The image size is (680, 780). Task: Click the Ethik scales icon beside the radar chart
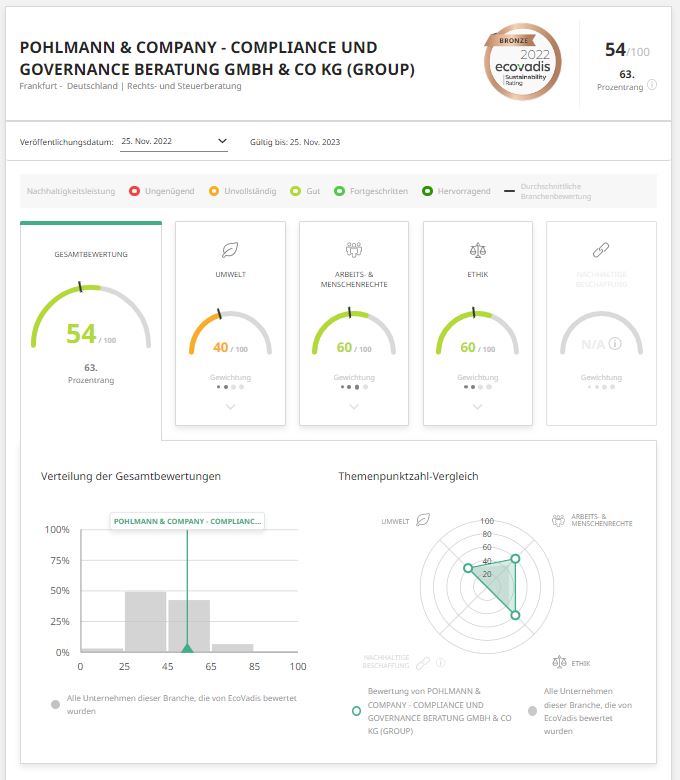coord(560,662)
